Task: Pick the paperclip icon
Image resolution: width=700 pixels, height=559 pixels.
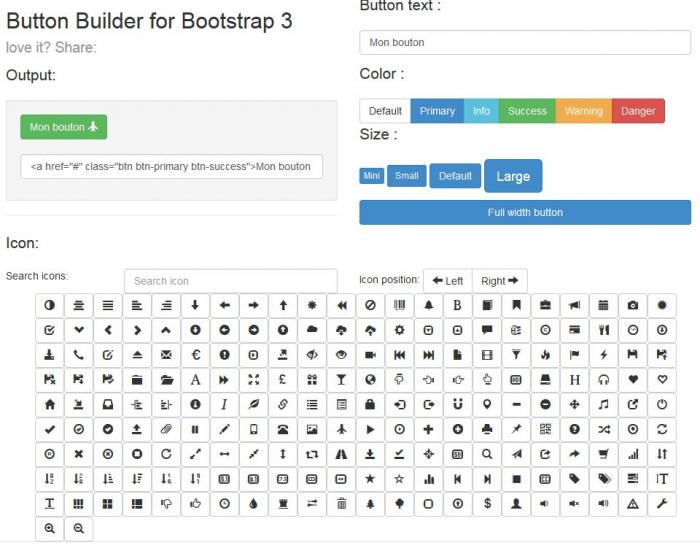Action: pyautogui.click(x=166, y=429)
